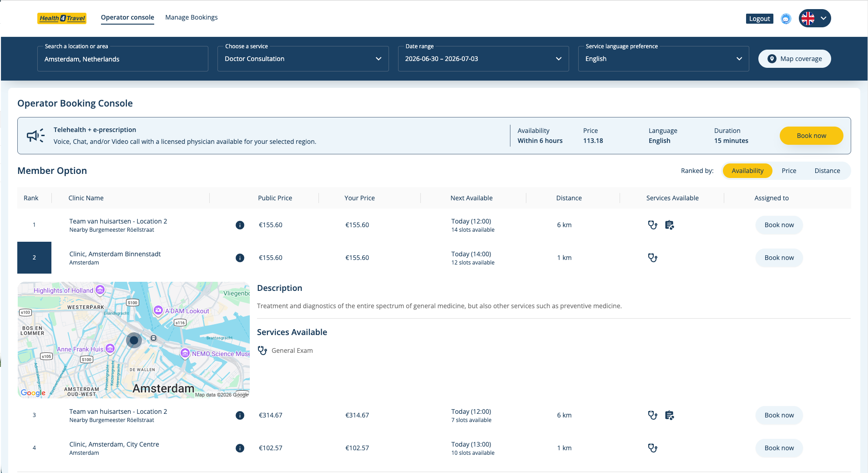Open info icon for City Centre clinic
This screenshot has height=473, width=868.
240,448
